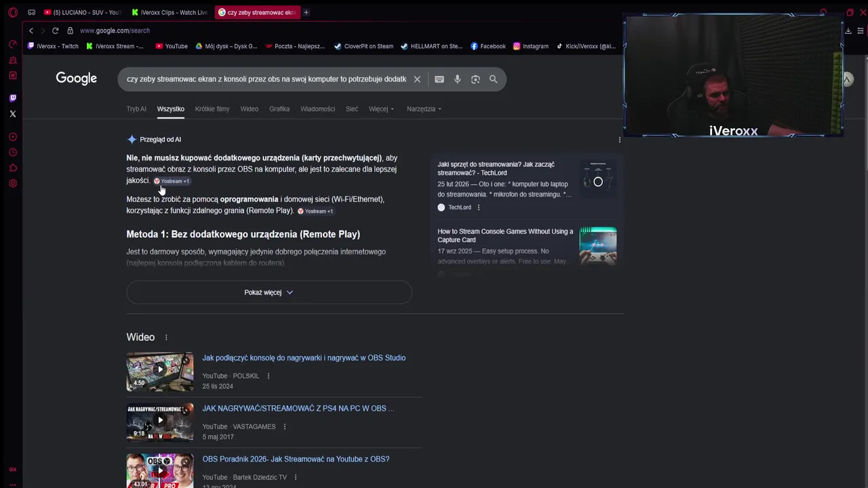Play the 4:50 OBS Studio video thumbnail

pyautogui.click(x=159, y=371)
